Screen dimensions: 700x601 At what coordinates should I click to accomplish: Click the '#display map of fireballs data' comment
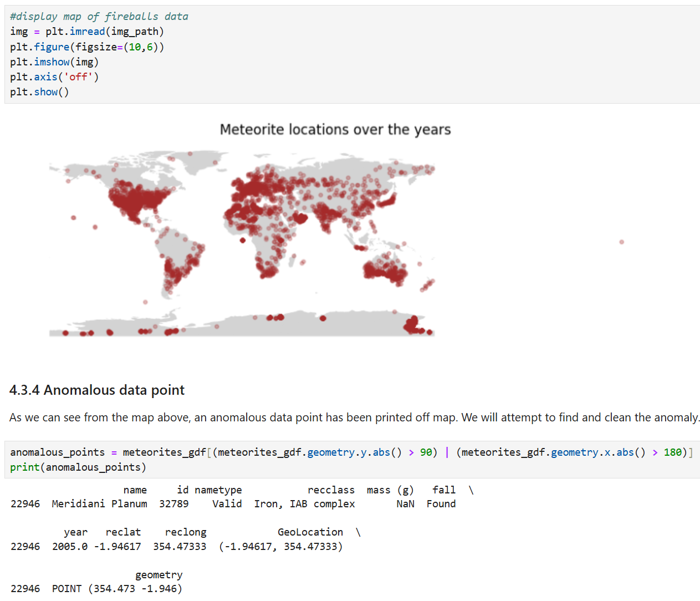(x=99, y=17)
